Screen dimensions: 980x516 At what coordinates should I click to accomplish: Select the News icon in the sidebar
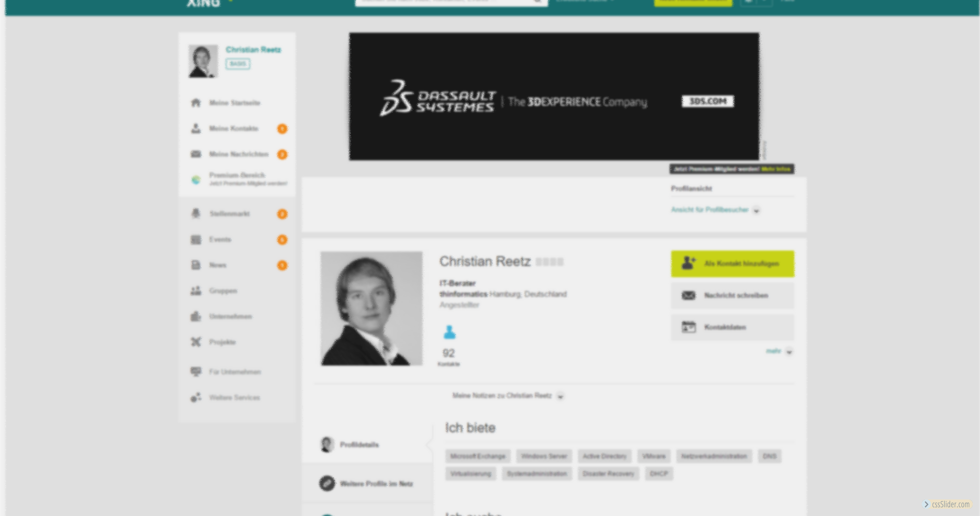tap(196, 265)
